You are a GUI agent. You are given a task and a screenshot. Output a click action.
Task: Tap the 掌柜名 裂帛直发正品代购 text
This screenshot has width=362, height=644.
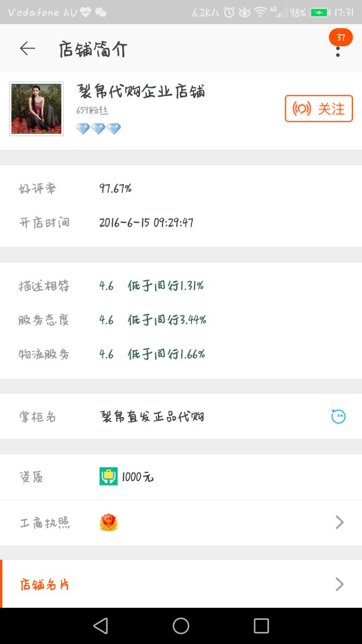pos(152,417)
